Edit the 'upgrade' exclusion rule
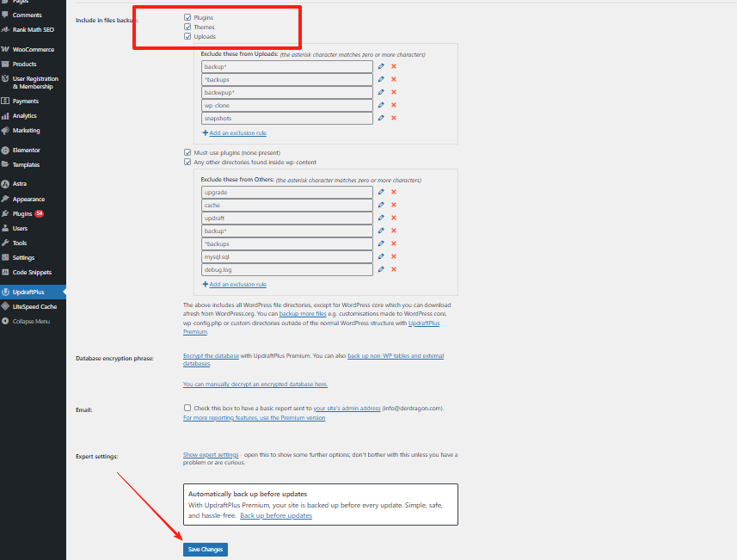The image size is (737, 560). (381, 192)
